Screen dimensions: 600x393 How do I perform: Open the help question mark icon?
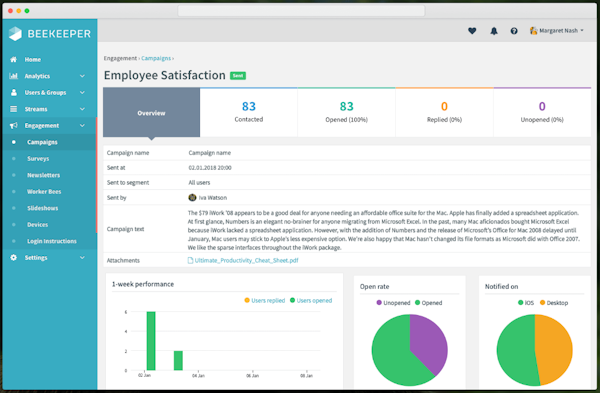pos(514,31)
